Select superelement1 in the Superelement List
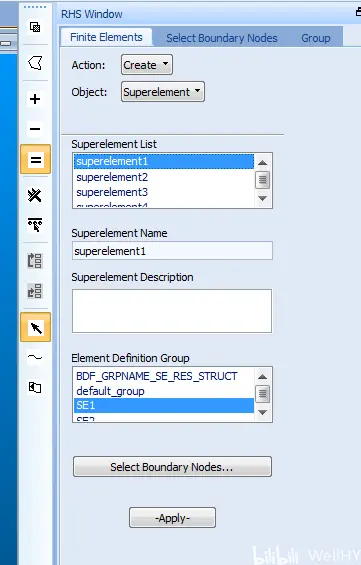 point(164,161)
